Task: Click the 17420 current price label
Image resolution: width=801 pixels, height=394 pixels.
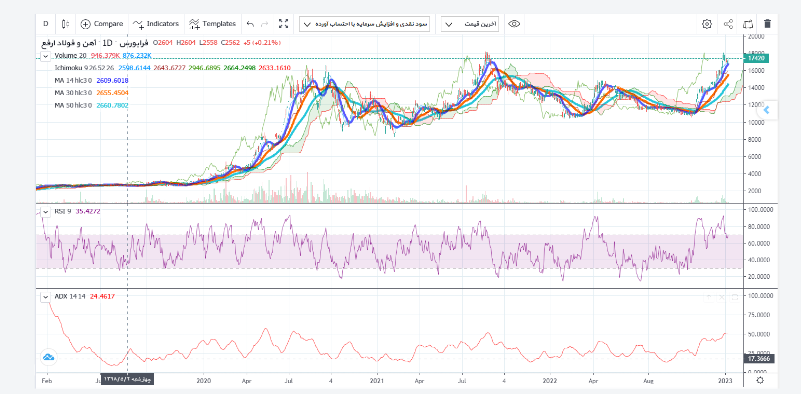Action: pyautogui.click(x=756, y=58)
